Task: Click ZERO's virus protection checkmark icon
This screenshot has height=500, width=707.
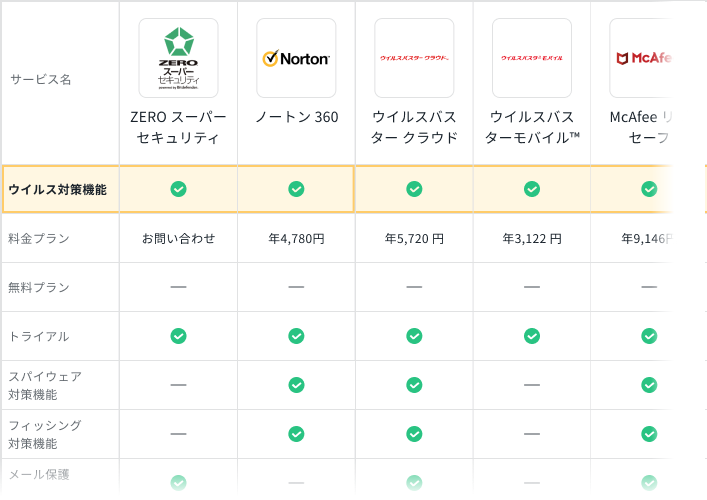Action: click(178, 189)
